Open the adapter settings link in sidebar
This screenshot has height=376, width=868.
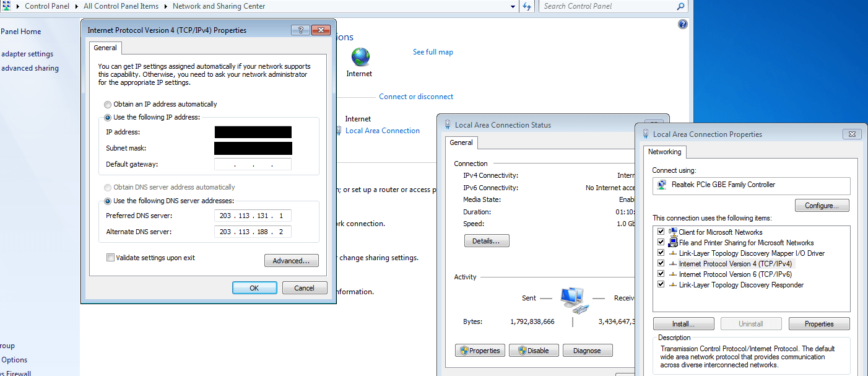pos(27,54)
